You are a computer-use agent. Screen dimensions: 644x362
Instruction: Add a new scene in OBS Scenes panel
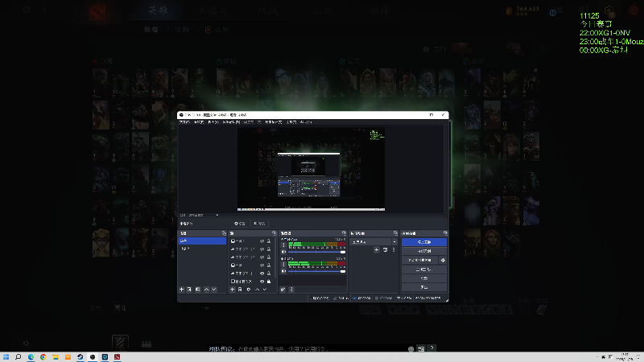(182, 290)
